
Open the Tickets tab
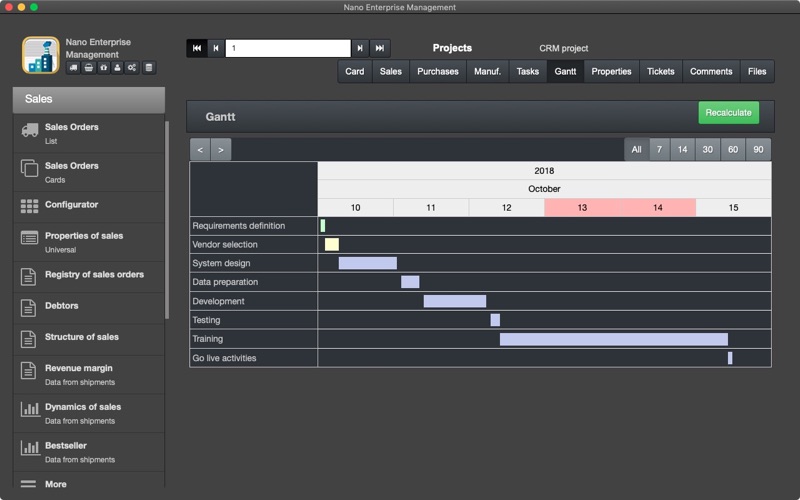[661, 71]
